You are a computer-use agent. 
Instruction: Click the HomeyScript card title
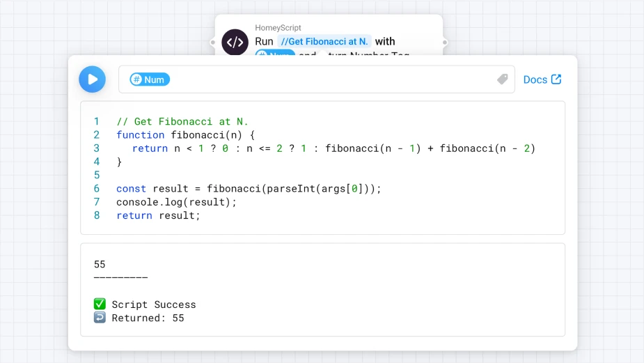[x=278, y=28]
